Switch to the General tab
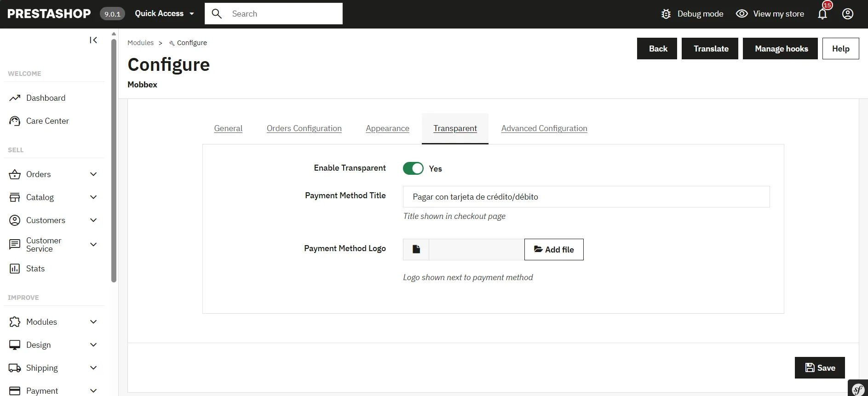868x396 pixels. (228, 128)
